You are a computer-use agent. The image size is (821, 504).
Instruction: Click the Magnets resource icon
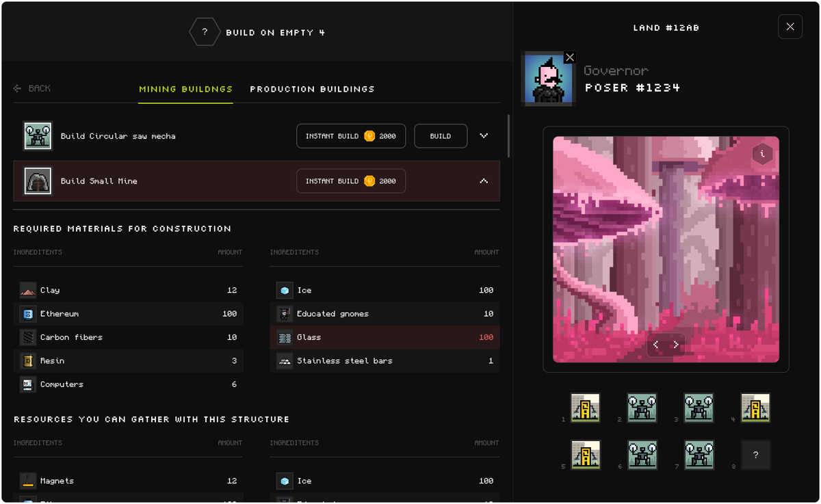pyautogui.click(x=28, y=481)
